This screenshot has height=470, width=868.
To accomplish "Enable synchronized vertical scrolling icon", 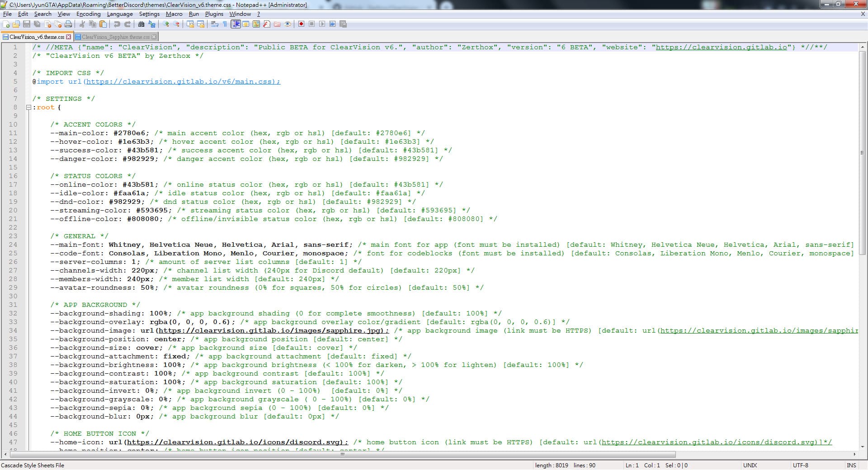I will tap(190, 24).
